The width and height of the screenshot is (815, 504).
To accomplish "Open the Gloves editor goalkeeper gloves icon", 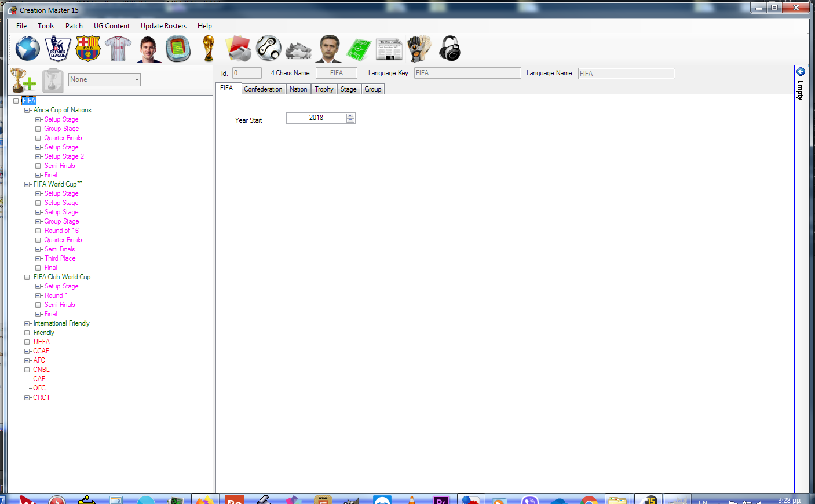I will pyautogui.click(x=419, y=49).
